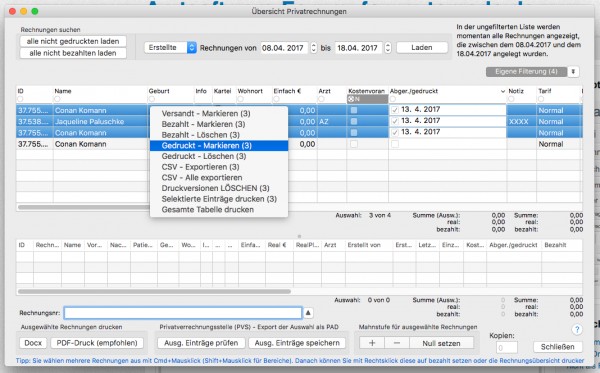Click the Arzt column filter circle
600x373 pixels.
[x=321, y=99]
